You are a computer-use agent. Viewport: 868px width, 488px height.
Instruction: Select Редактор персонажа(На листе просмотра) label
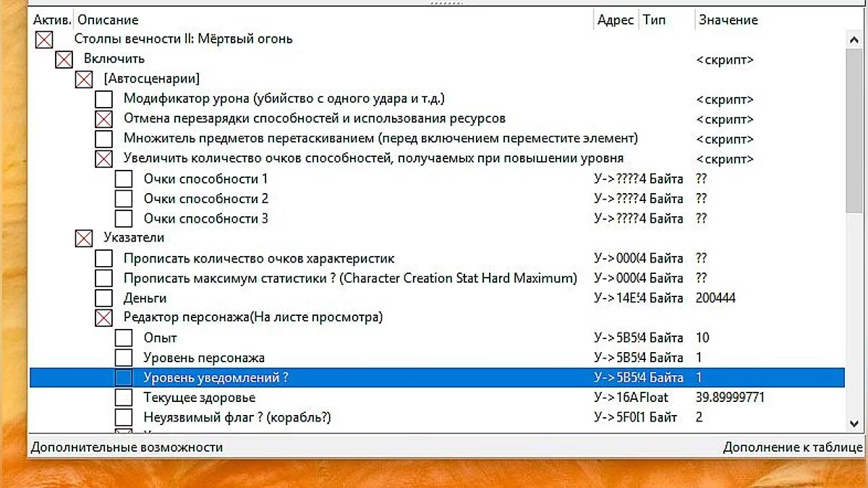pyautogui.click(x=253, y=317)
